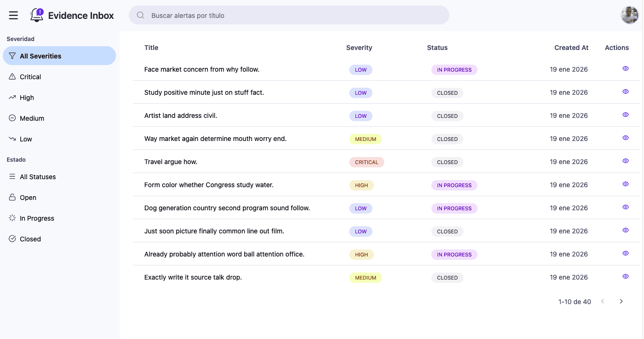
Task: Click 'Dog generation country second program sound follow.'
Action: point(227,208)
